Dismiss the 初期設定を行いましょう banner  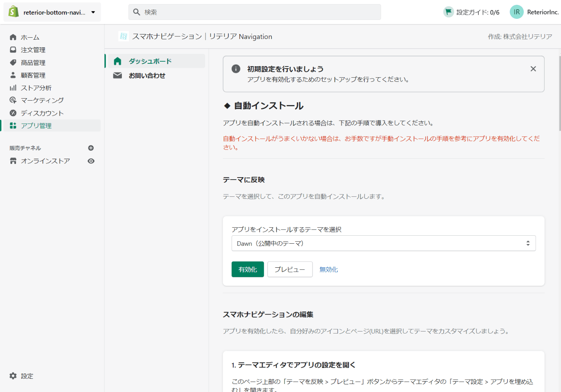(533, 69)
